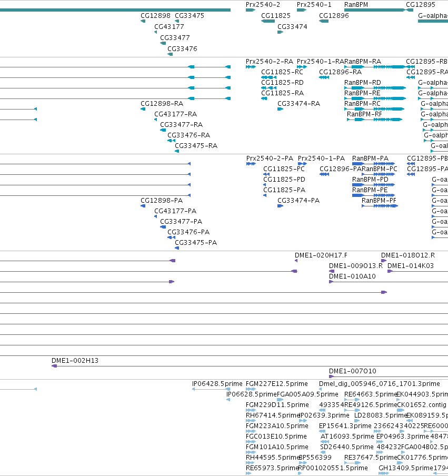448x476 pixels.
Task: Open the GH13409.5prime cDNA label
Action: pos(405,468)
